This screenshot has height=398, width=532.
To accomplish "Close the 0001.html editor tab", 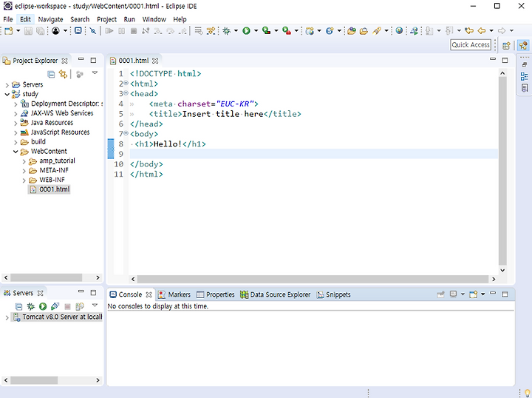I will (155, 61).
